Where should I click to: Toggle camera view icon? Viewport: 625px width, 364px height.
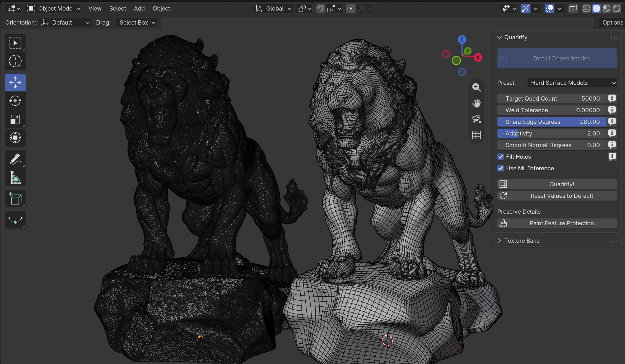(x=477, y=119)
